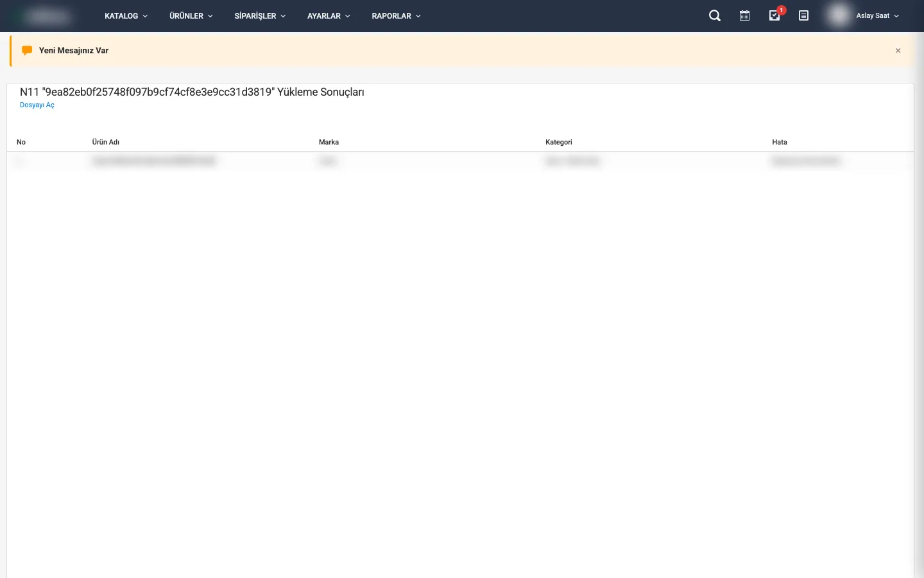Image resolution: width=924 pixels, height=578 pixels.
Task: Click the document notes icon in header
Action: 803,16
